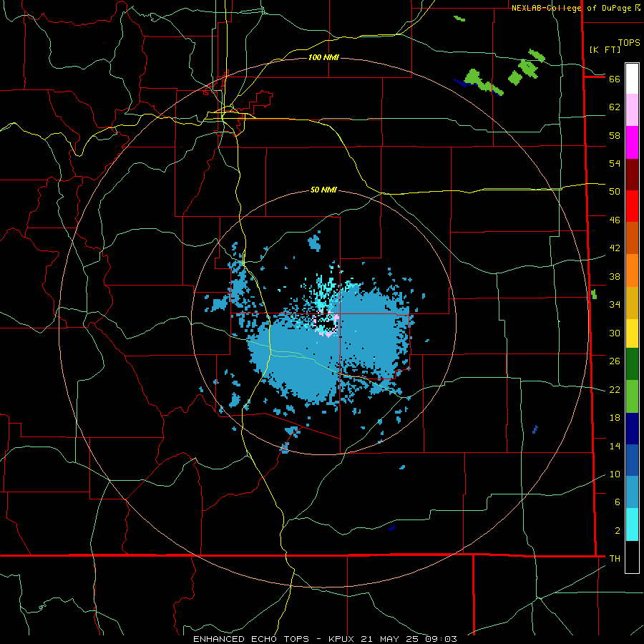Viewport: 644px width, 644px height.
Task: Click the '[K FT]' units label
Action: [605, 49]
